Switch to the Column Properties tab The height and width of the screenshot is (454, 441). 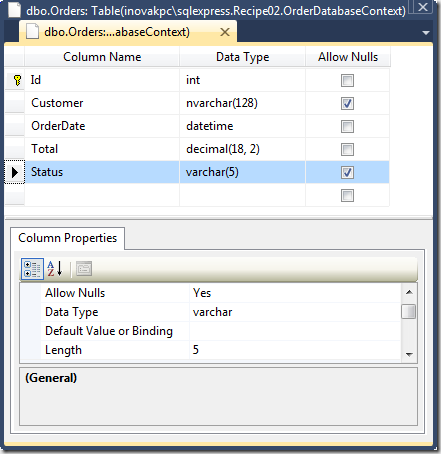click(68, 238)
